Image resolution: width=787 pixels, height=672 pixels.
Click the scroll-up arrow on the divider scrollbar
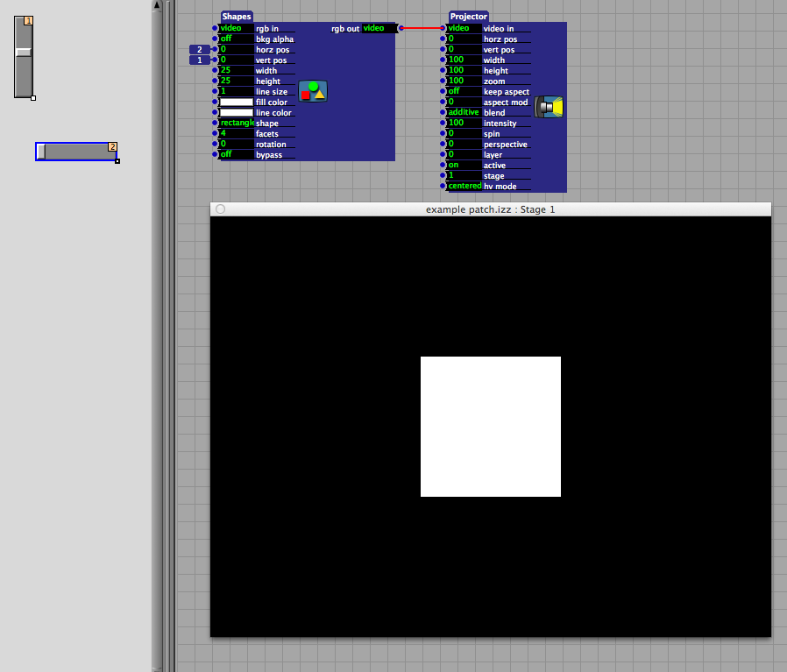tap(157, 5)
